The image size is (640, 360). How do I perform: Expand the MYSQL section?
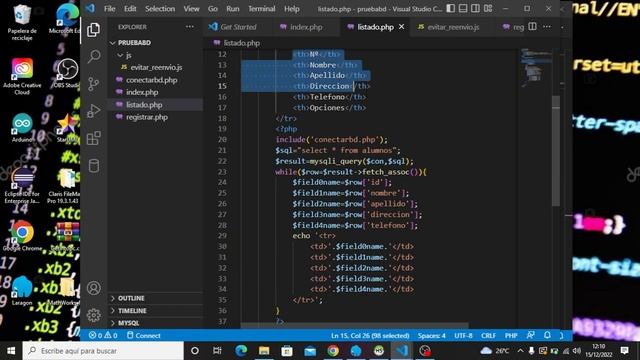[x=155, y=323]
